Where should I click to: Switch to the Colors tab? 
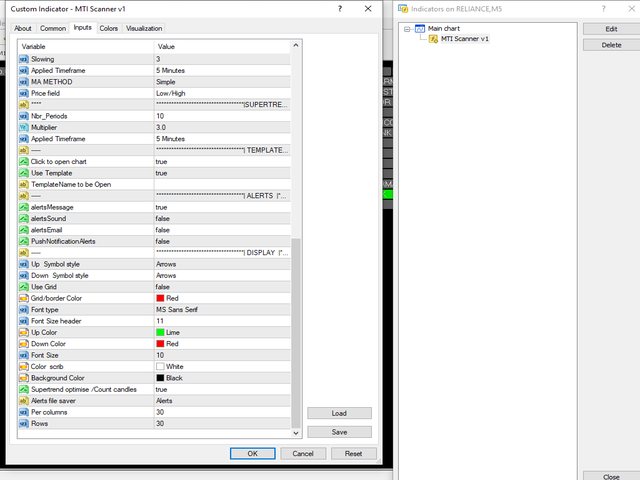(108, 28)
